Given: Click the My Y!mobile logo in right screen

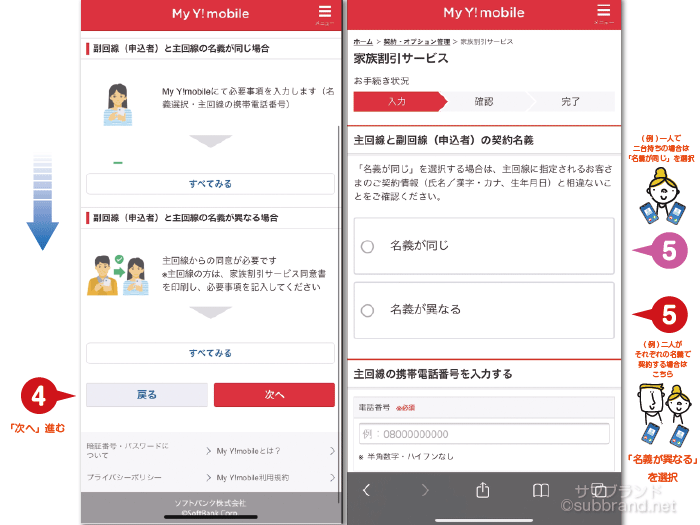Looking at the screenshot, I should click(x=484, y=12).
